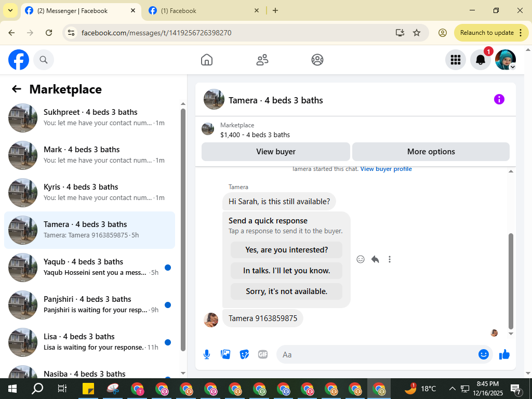Open emoji picker in message box

(x=484, y=354)
